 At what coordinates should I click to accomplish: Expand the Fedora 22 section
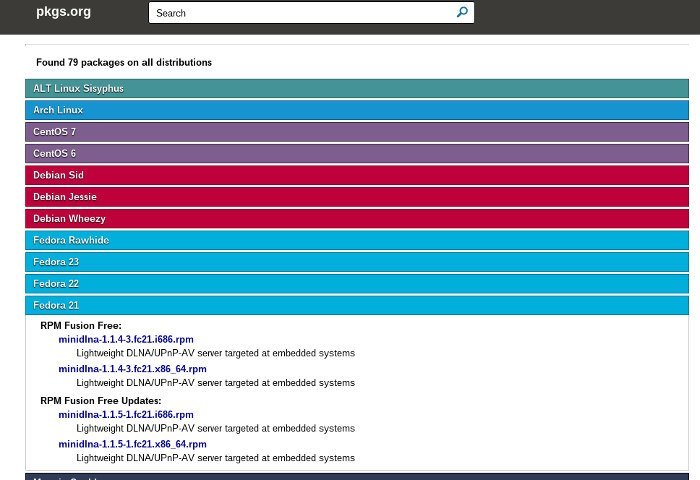coord(357,284)
